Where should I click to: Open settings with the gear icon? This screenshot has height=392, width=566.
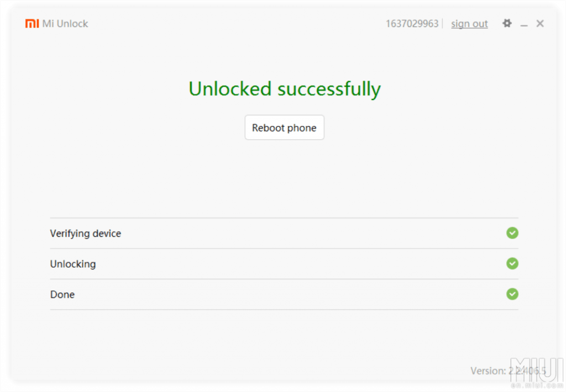point(507,23)
